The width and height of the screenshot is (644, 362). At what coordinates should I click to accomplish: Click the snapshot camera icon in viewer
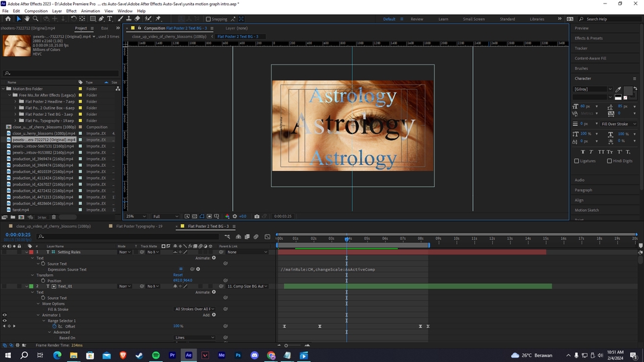[257, 217]
